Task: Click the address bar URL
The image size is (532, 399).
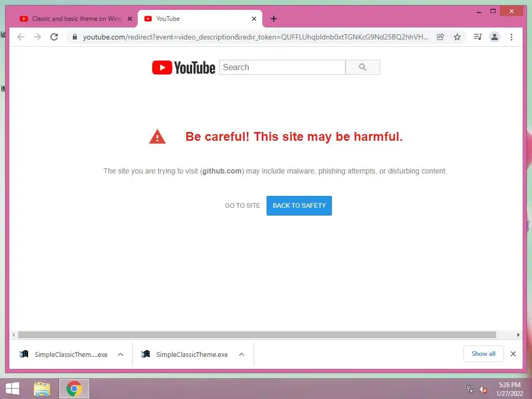Action: 256,37
